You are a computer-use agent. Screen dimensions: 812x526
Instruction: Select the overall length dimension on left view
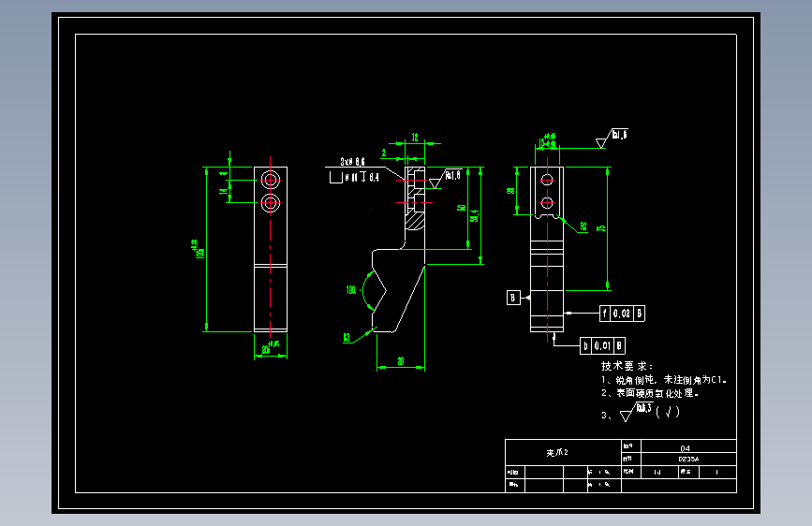199,250
